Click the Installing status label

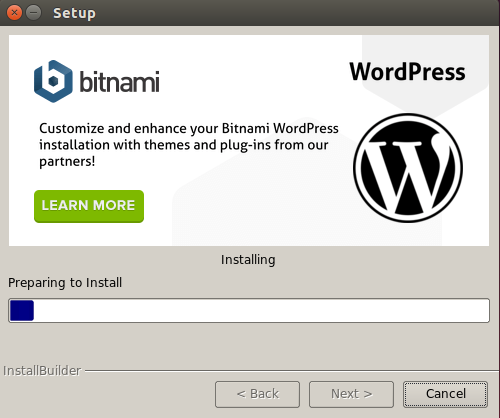pyautogui.click(x=248, y=260)
